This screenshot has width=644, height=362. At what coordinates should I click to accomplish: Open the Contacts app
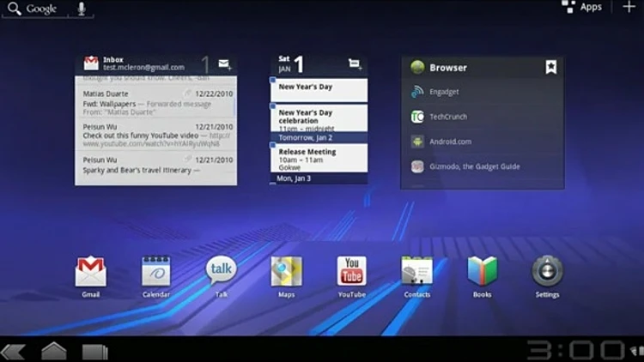[x=416, y=272]
